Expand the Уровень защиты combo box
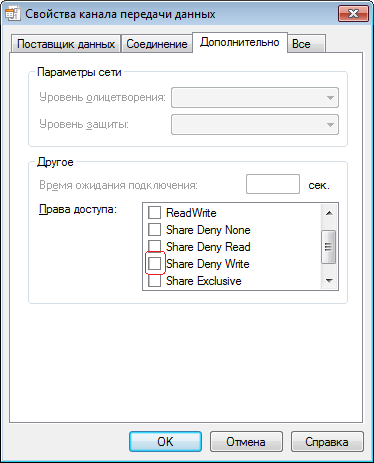The height and width of the screenshot is (463, 374). [255, 125]
